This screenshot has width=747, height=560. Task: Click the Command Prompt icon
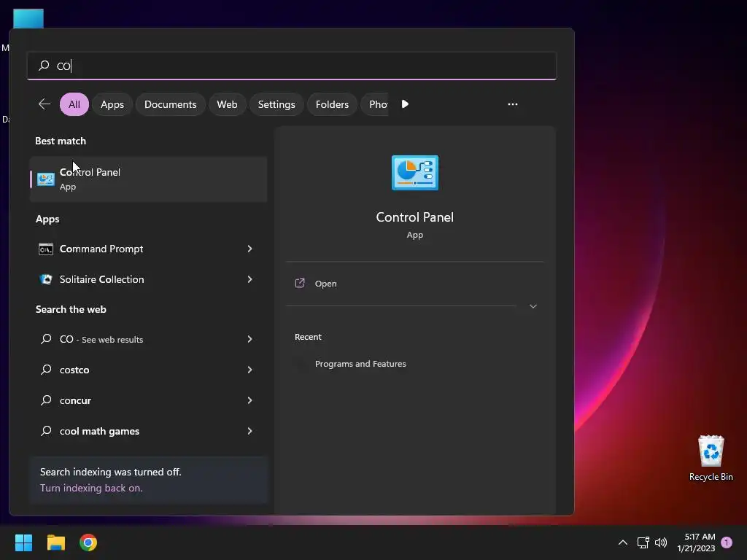click(46, 249)
